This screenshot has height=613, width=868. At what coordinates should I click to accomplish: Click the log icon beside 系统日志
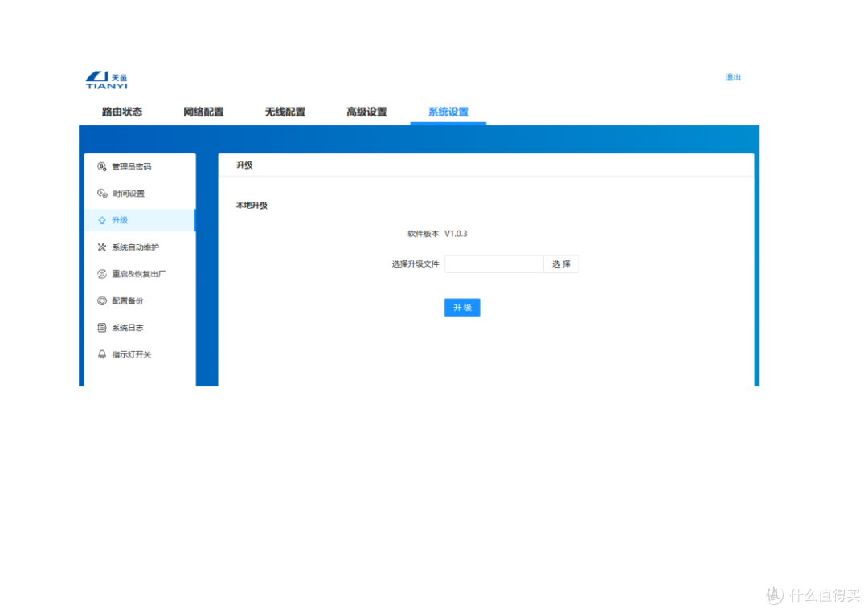pos(102,328)
